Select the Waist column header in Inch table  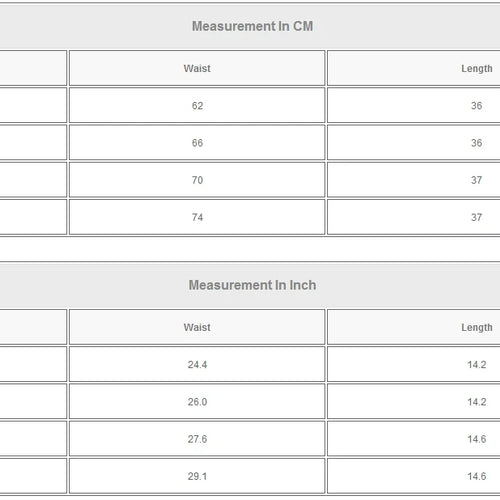[x=197, y=327]
